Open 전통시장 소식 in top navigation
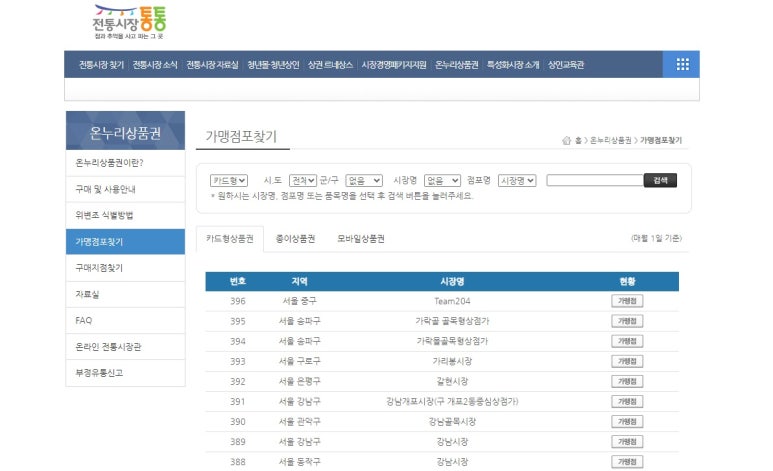The image size is (773, 471). (x=155, y=65)
